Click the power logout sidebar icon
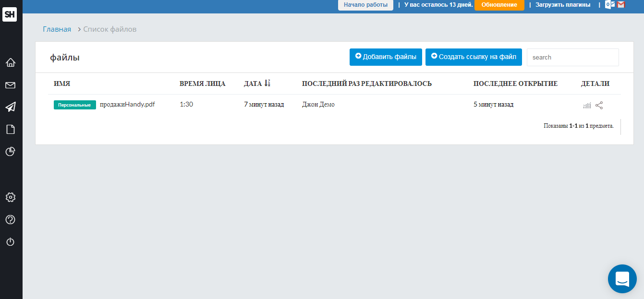 11,242
